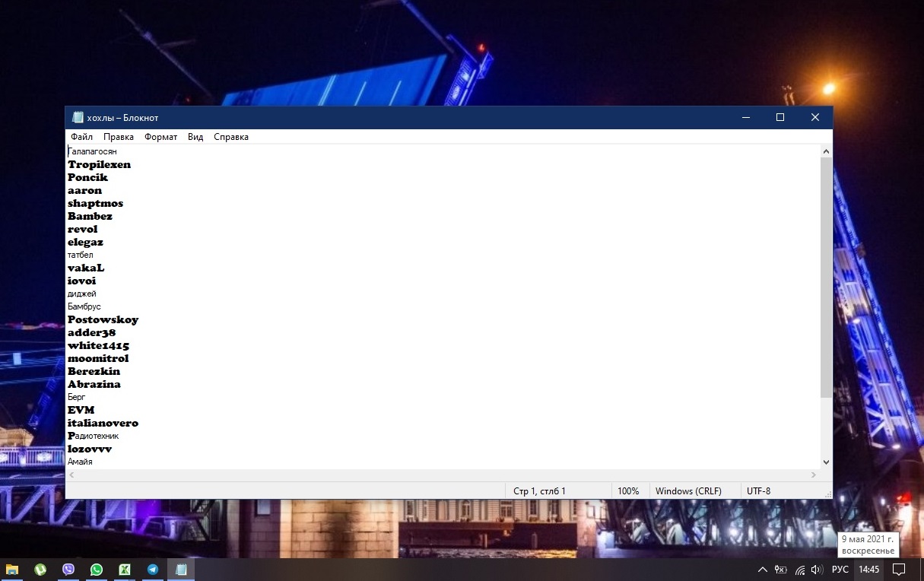Open the Справка menu

click(x=231, y=137)
